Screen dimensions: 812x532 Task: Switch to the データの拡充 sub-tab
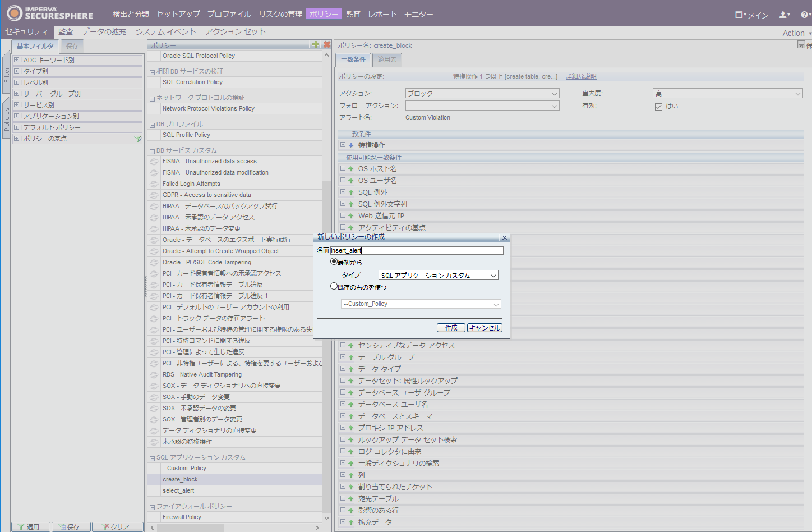(104, 31)
